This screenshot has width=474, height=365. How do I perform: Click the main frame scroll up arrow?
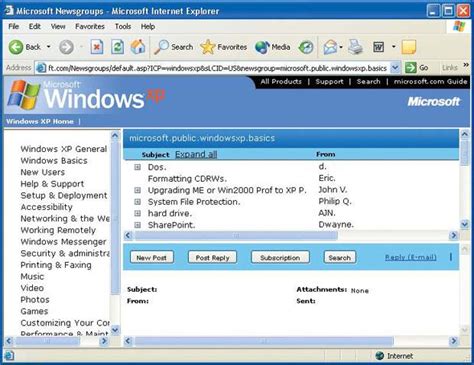[465, 134]
